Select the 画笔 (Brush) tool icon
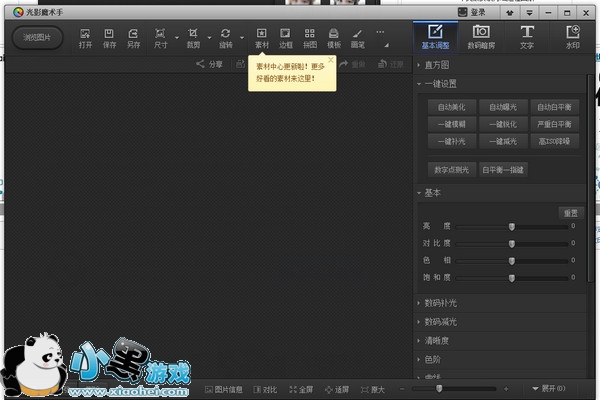This screenshot has height=400, width=600. pos(357,38)
